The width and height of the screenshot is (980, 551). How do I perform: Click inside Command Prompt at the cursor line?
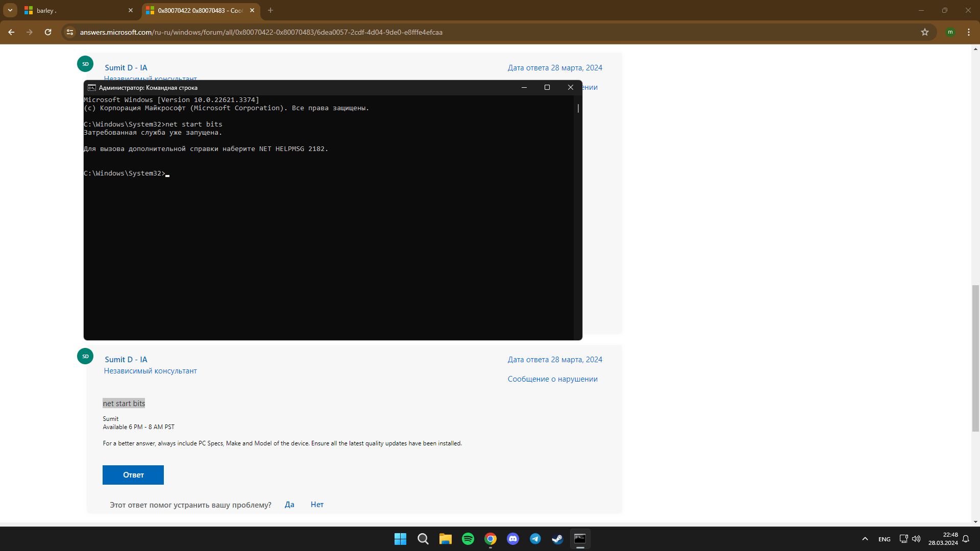pyautogui.click(x=167, y=174)
